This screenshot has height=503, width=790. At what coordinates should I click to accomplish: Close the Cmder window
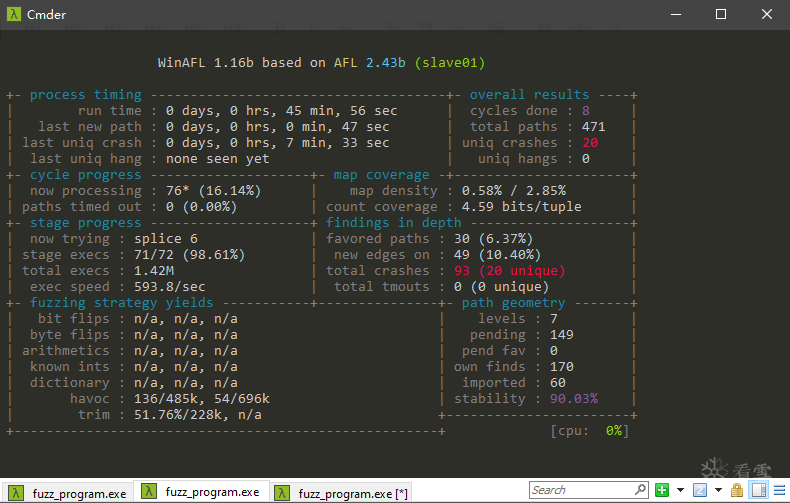[767, 14]
